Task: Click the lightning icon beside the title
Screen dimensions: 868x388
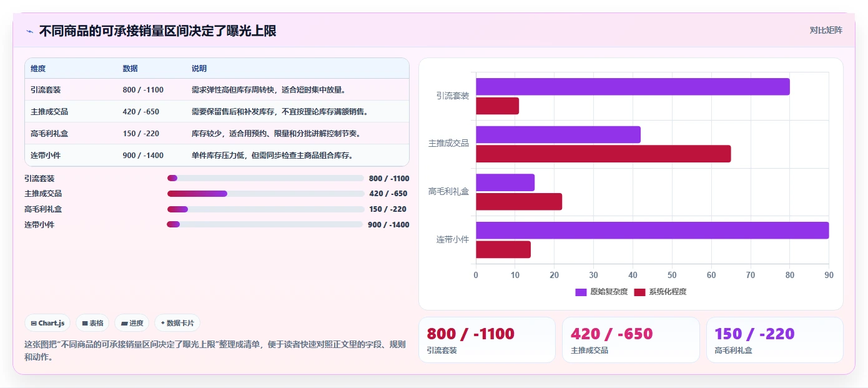Action: tap(30, 31)
